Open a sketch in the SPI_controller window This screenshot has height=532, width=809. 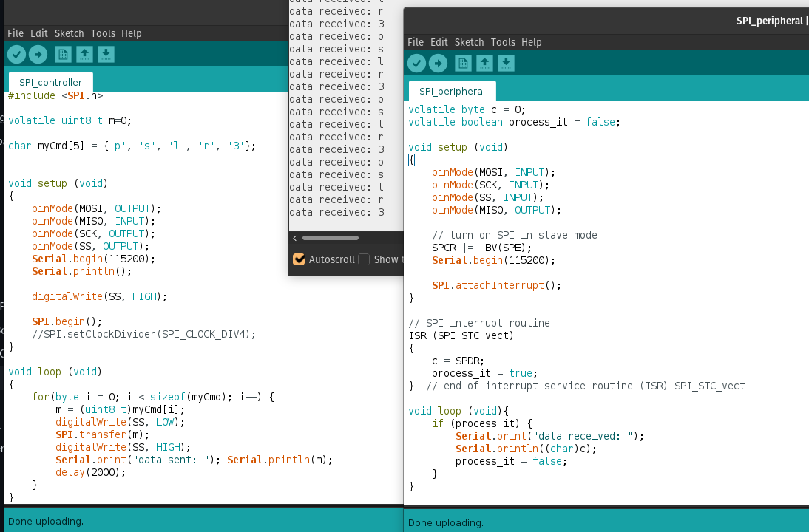[84, 54]
